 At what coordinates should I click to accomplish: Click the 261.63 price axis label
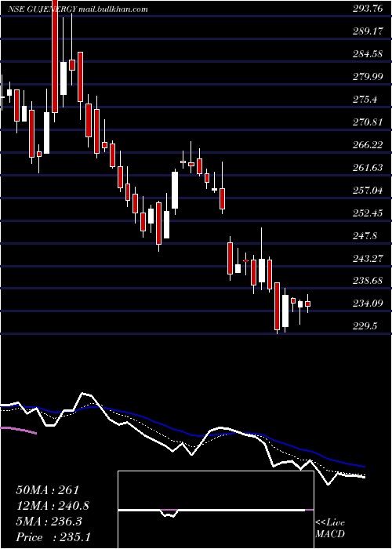click(x=368, y=168)
